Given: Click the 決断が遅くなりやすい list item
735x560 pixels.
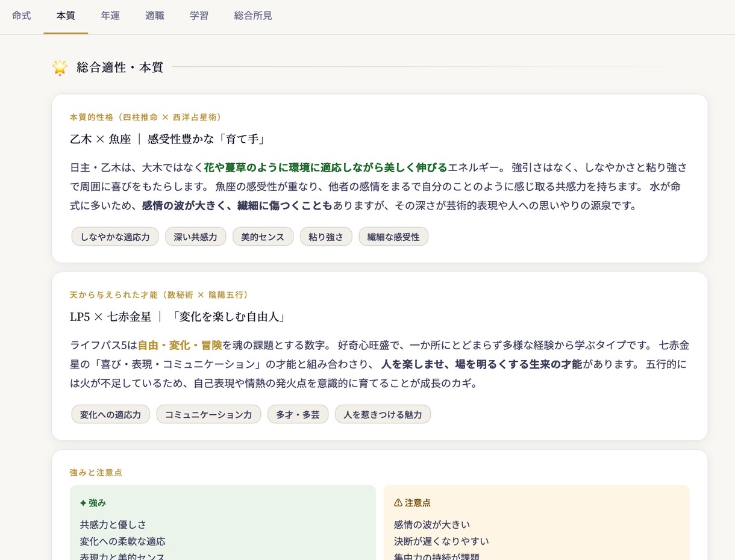Looking at the screenshot, I should pos(442,541).
